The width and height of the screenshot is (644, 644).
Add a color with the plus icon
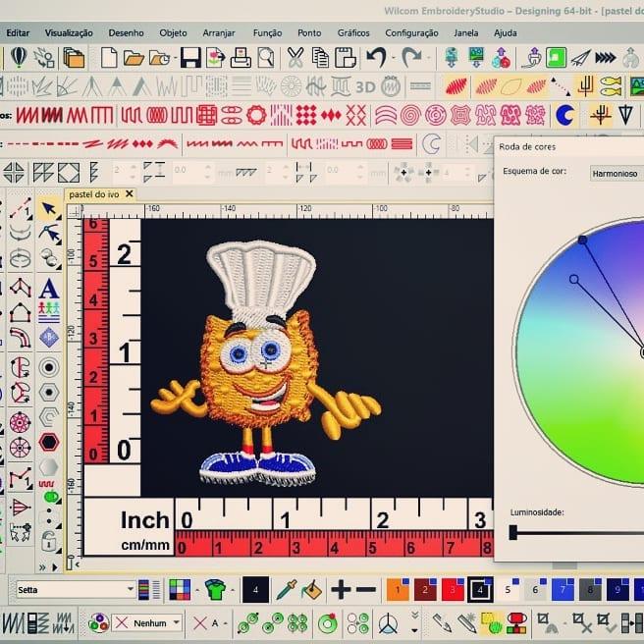341,590
